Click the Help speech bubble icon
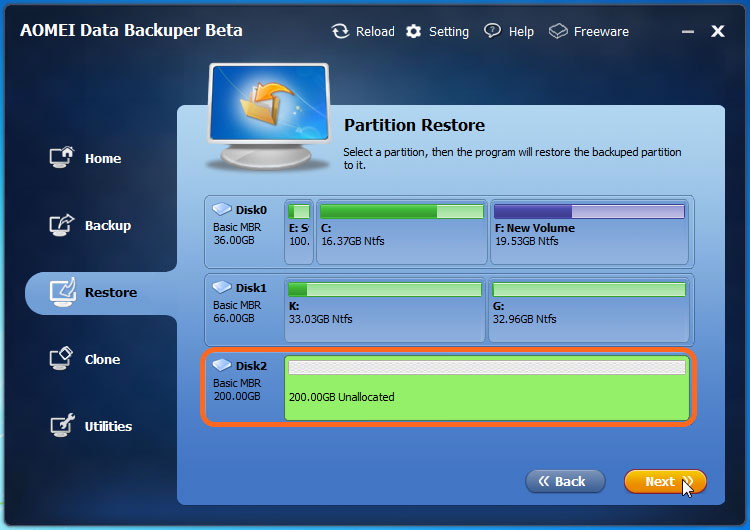Screen dimensions: 750x530 tap(492, 31)
